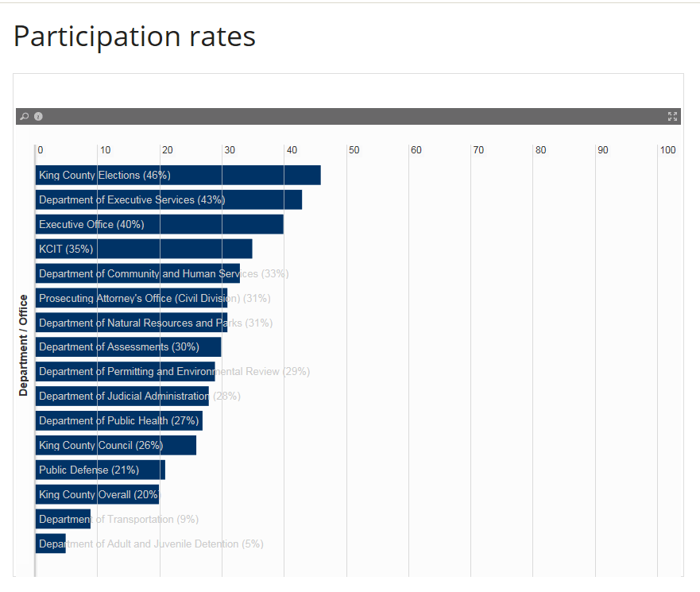Click Department of Adult and Juvenile Detention bar
The width and height of the screenshot is (700, 592).
51,544
